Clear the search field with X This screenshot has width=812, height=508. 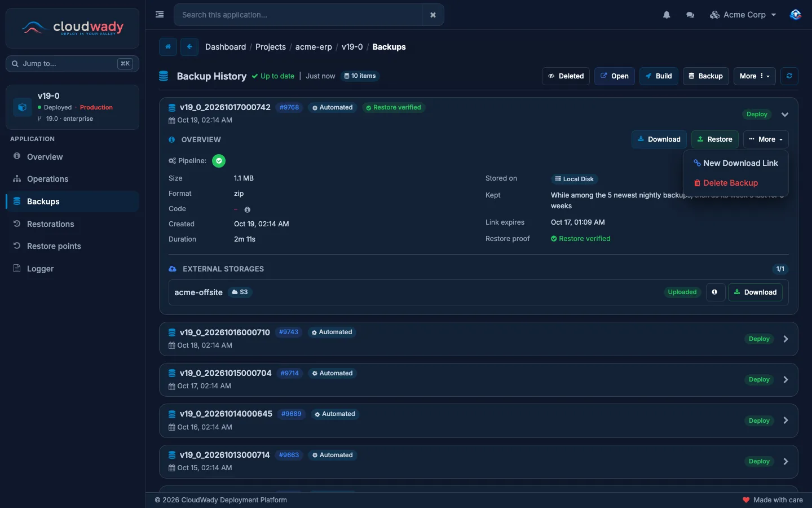pyautogui.click(x=433, y=15)
